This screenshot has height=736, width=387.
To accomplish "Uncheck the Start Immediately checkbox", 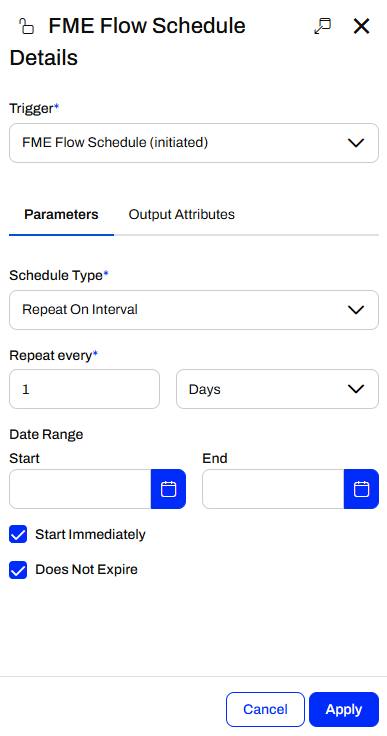I will 18,534.
